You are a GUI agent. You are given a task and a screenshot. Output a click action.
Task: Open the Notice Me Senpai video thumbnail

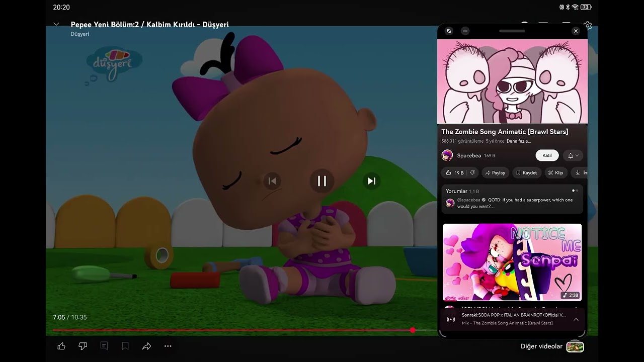[512, 262]
